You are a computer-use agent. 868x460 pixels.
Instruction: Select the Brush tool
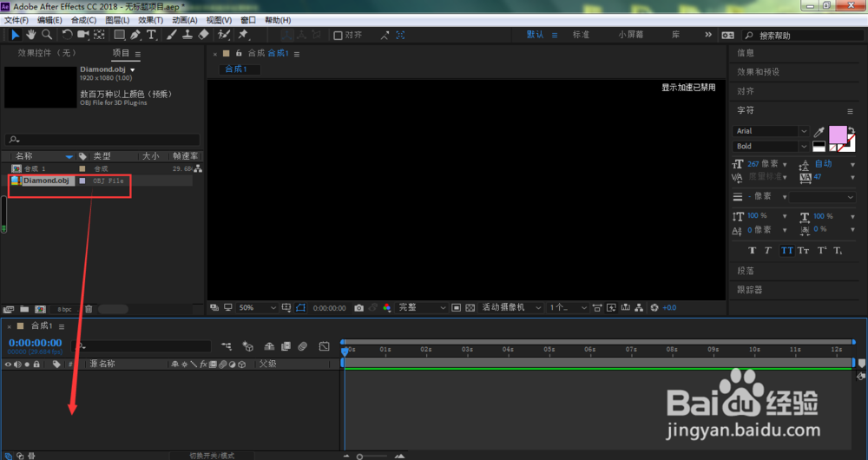coord(172,35)
